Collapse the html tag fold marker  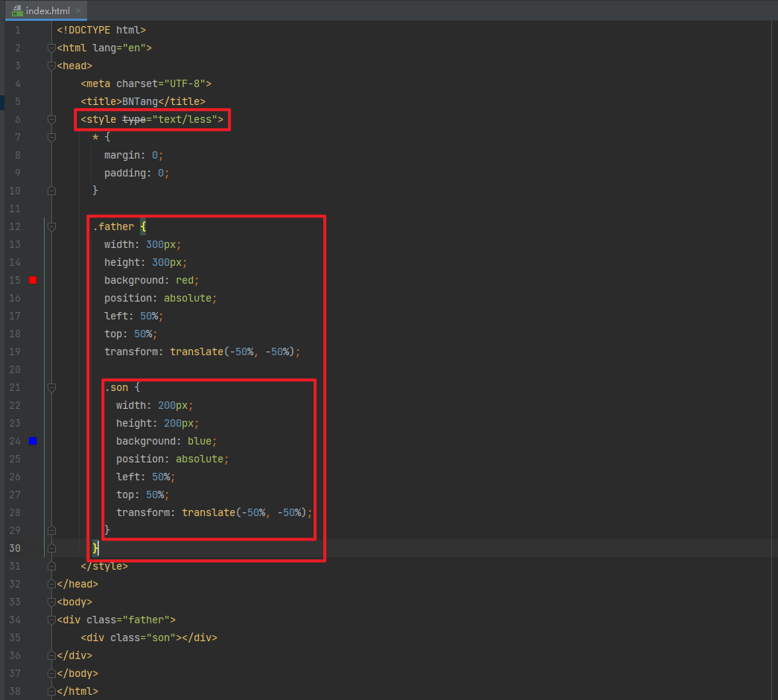pos(51,48)
